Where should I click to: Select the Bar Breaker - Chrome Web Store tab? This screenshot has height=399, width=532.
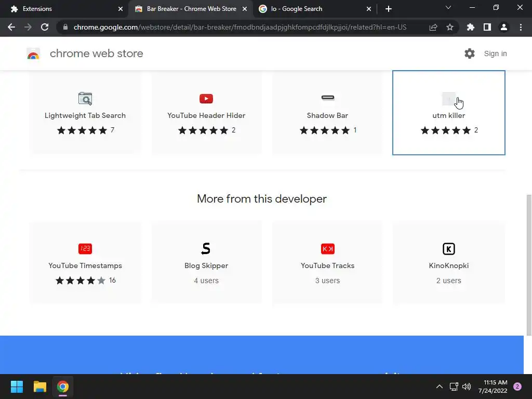191,9
